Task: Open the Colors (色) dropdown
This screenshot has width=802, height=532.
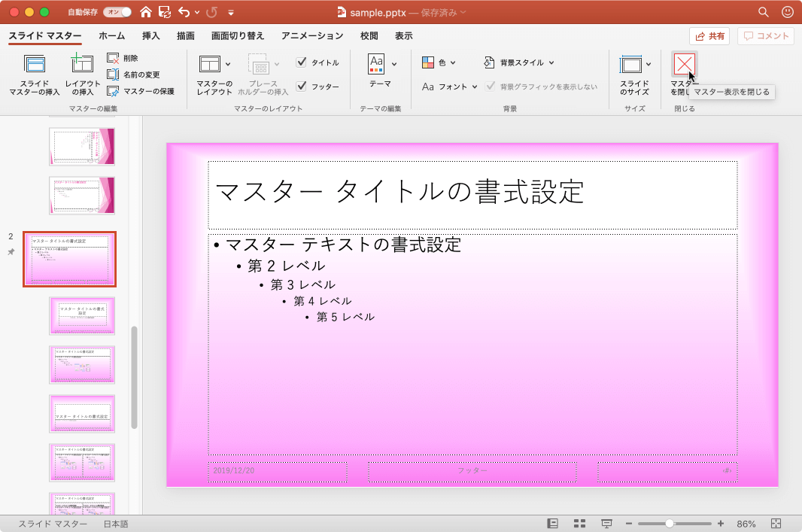Action: pyautogui.click(x=439, y=62)
